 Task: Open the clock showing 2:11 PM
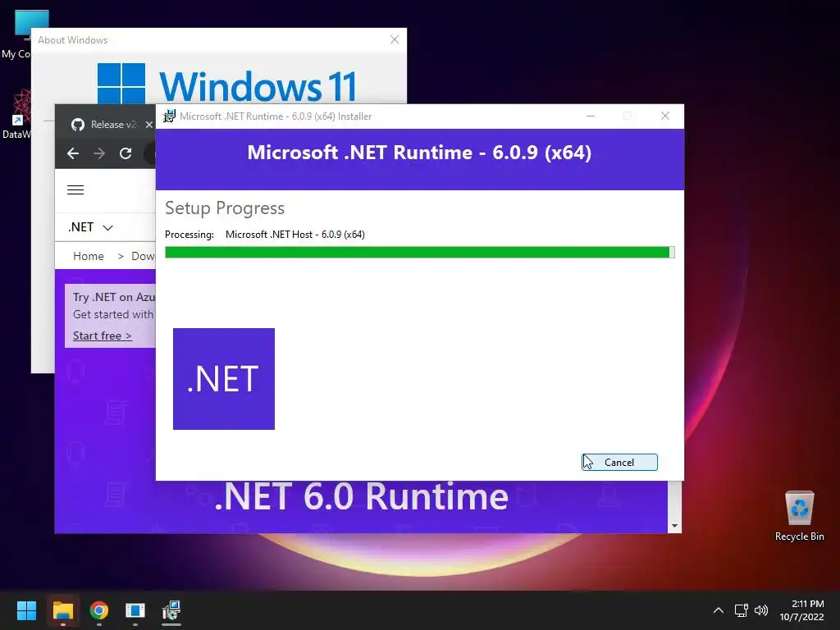click(x=802, y=610)
